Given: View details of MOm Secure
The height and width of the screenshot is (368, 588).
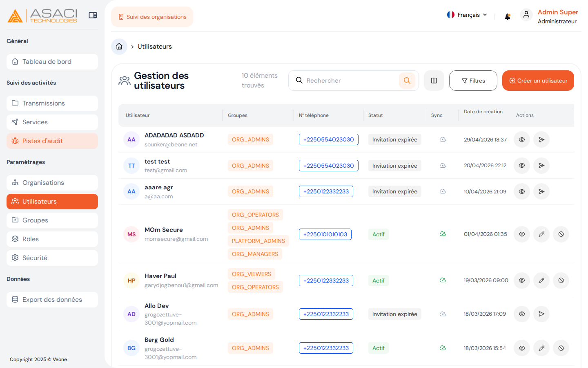Looking at the screenshot, I should coord(522,234).
